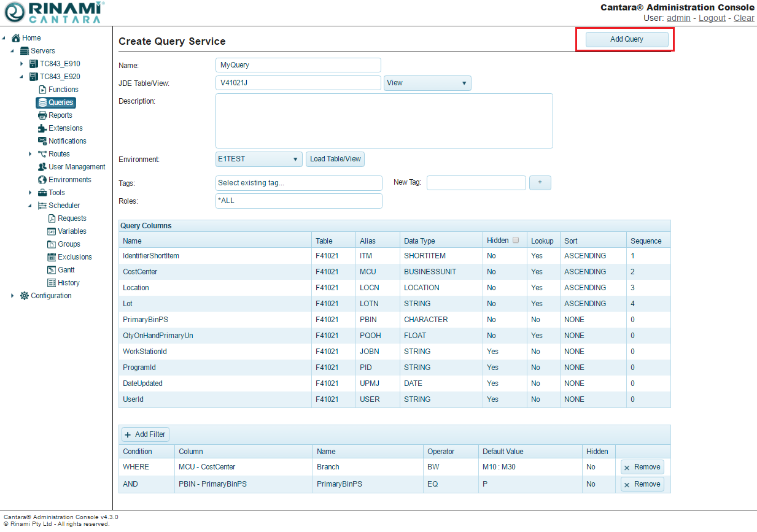Open the Environments globe icon

[x=42, y=180]
